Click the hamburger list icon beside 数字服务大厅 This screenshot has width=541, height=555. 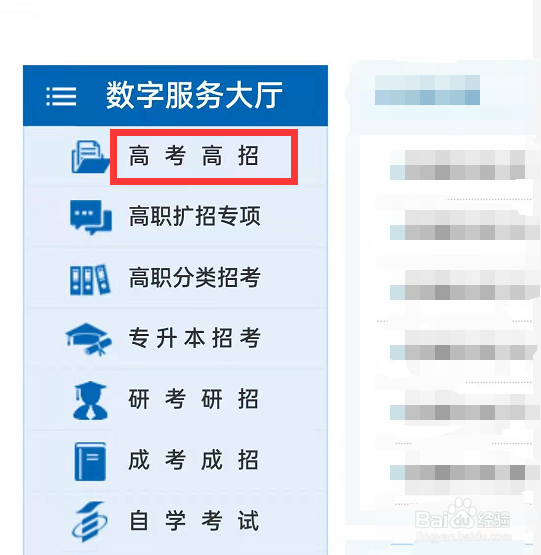[x=61, y=96]
